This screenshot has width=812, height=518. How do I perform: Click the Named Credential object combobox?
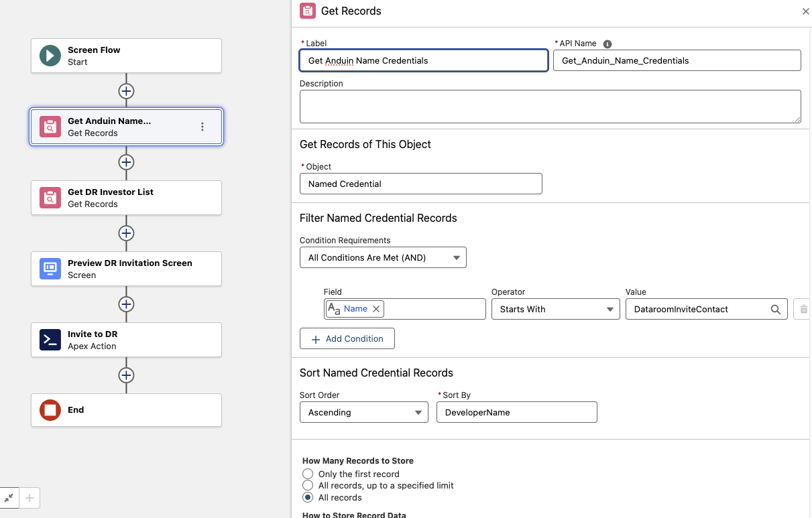pyautogui.click(x=420, y=184)
